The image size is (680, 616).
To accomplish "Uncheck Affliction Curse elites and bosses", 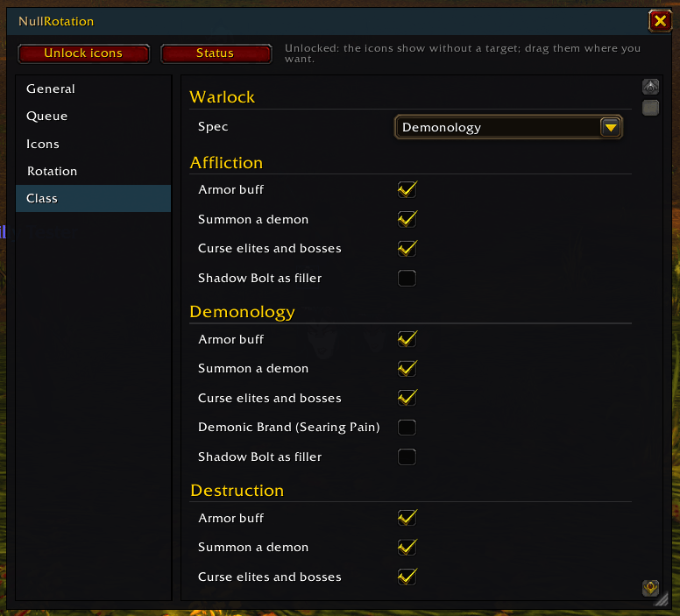I will click(x=407, y=249).
